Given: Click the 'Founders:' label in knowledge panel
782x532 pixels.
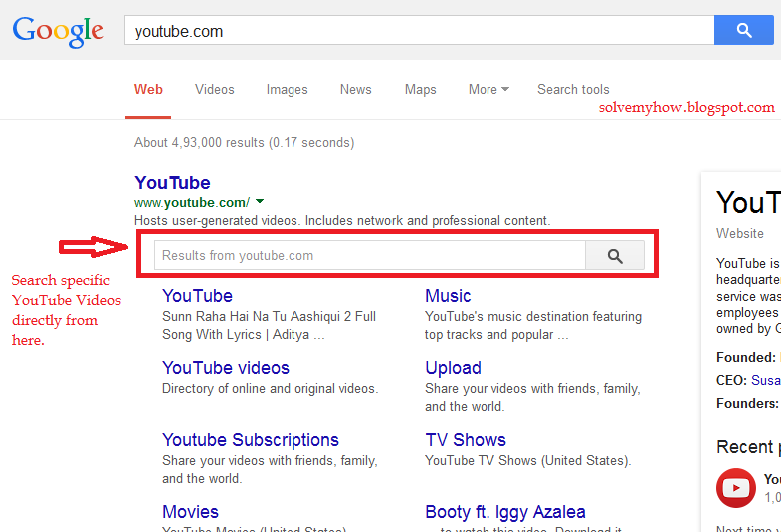Looking at the screenshot, I should coord(747,403).
